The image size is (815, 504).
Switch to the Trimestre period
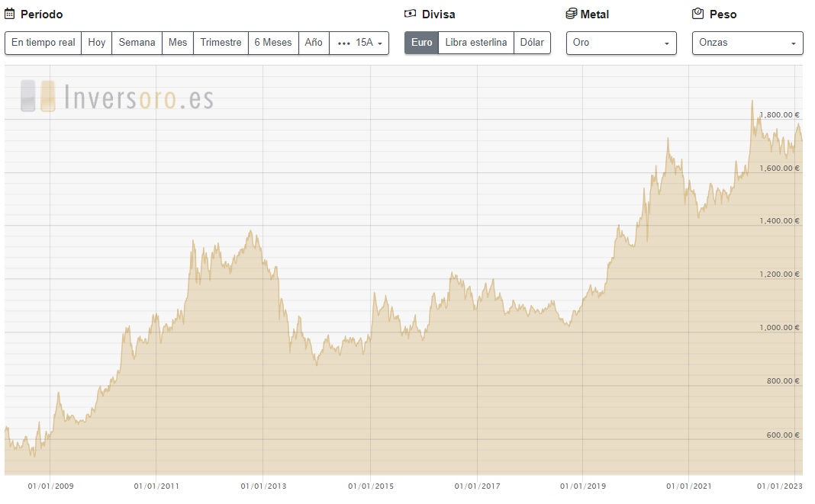221,43
